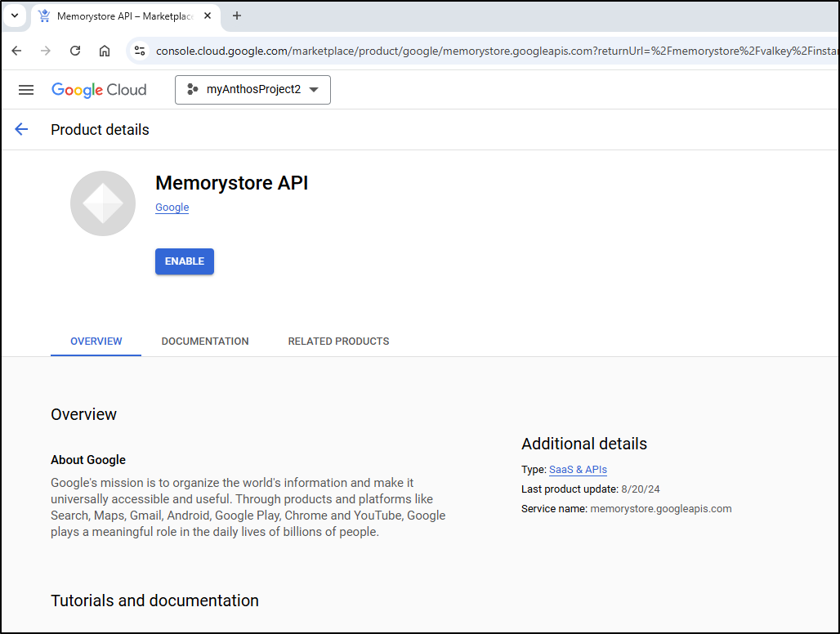Viewport: 840px width, 634px height.
Task: Switch to the Overview tab
Action: coord(96,341)
